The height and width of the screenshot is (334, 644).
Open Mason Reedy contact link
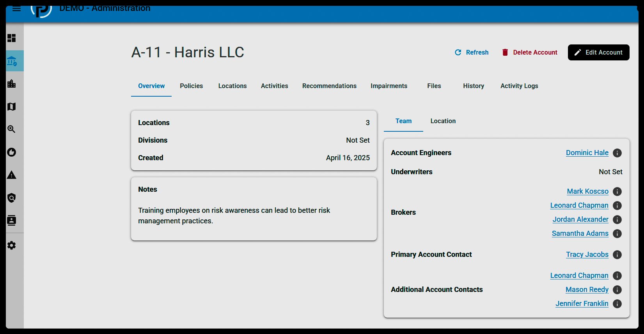[x=587, y=290]
